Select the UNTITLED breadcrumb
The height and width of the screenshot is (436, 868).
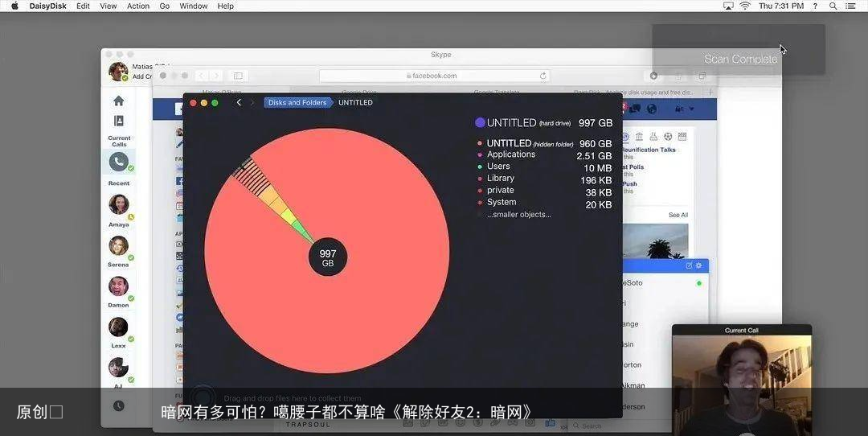pyautogui.click(x=355, y=102)
